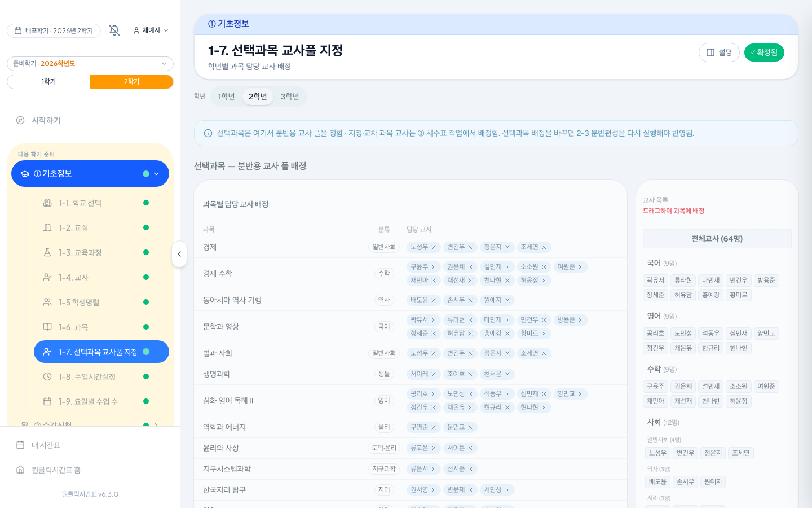Viewport: 812px width, 508px height.
Task: Switch to 1학기 semester
Action: [48, 82]
